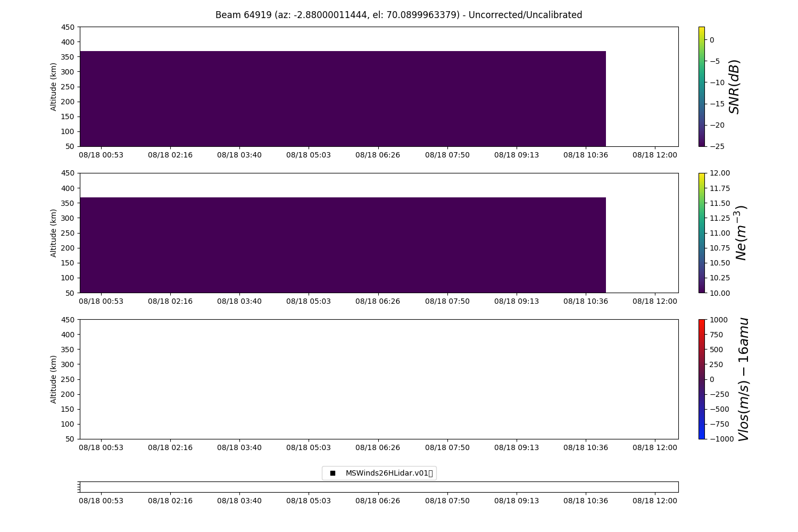Click the purple data region in Ne panel

coord(343,245)
